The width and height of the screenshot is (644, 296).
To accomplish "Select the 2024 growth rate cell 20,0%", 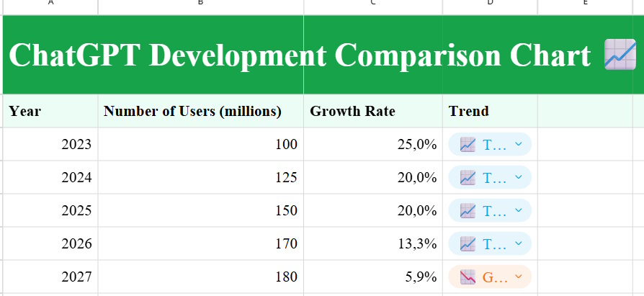I will coord(373,177).
